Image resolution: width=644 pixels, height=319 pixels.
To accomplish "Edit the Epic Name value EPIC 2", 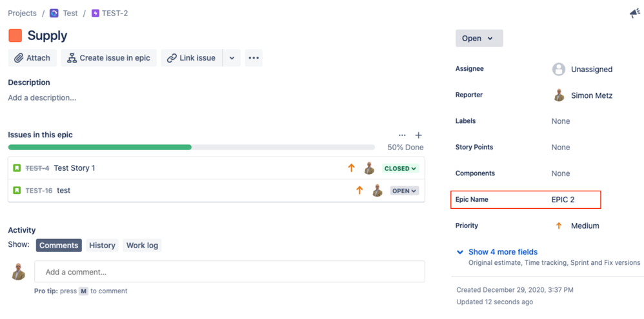I will tap(563, 200).
